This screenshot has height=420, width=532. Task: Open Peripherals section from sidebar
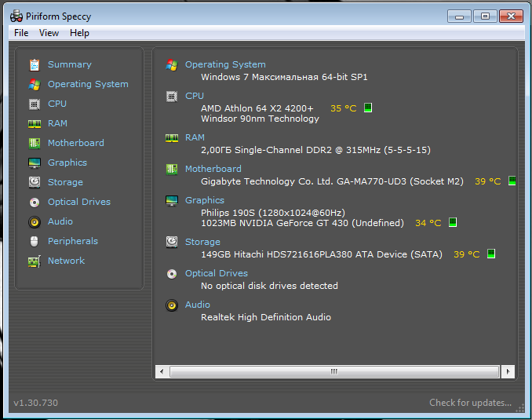click(x=73, y=241)
